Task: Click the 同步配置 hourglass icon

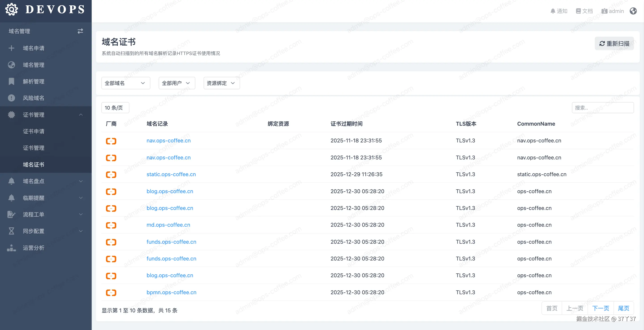Action: point(11,231)
